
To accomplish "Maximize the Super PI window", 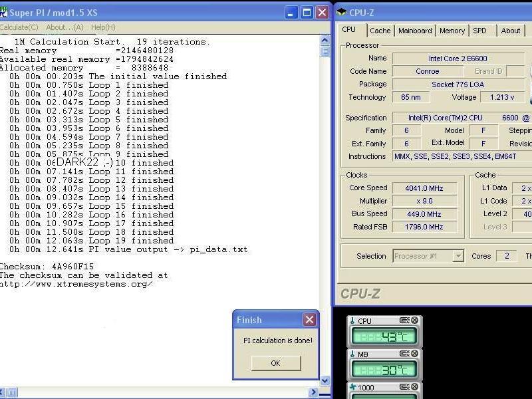I will point(307,13).
